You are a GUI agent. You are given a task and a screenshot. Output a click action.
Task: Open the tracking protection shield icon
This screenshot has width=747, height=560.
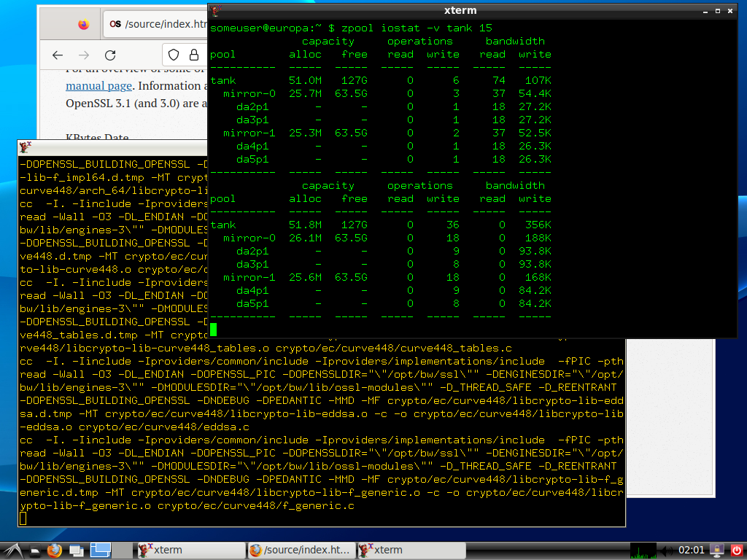point(174,55)
